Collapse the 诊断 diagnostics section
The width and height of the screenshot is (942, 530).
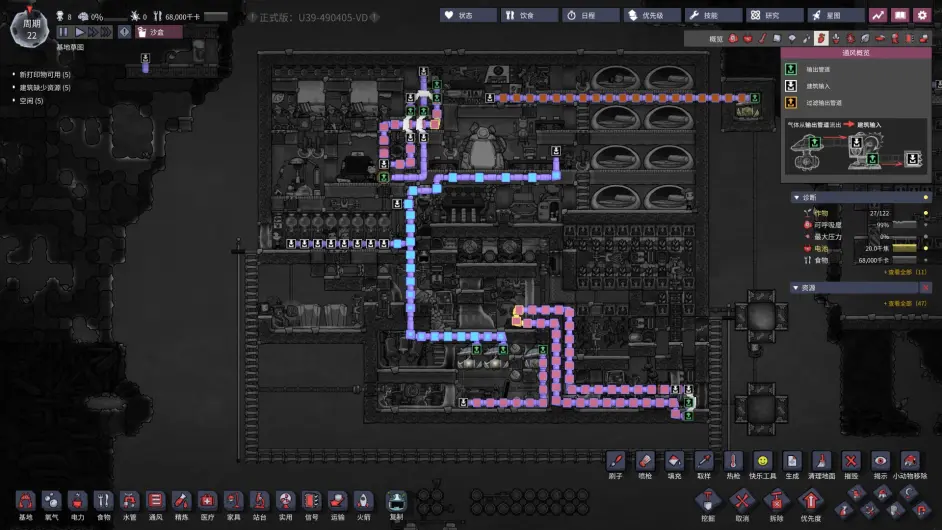pyautogui.click(x=797, y=197)
